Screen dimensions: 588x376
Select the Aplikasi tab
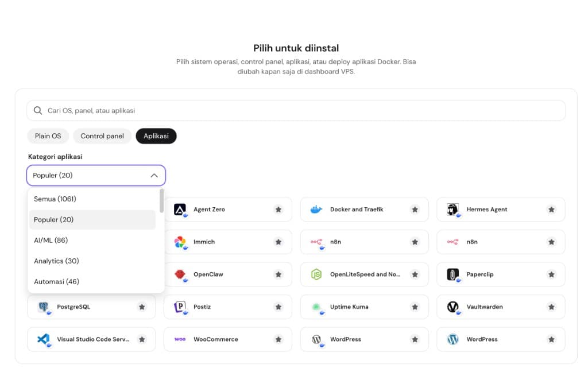(156, 136)
